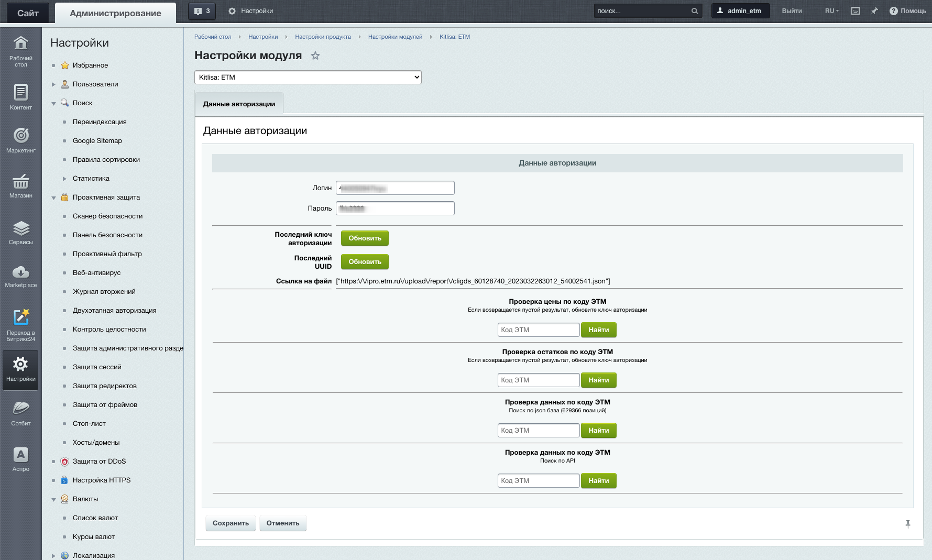This screenshot has height=560, width=932.
Task: Open Стоп-лист tree item
Action: (x=89, y=424)
